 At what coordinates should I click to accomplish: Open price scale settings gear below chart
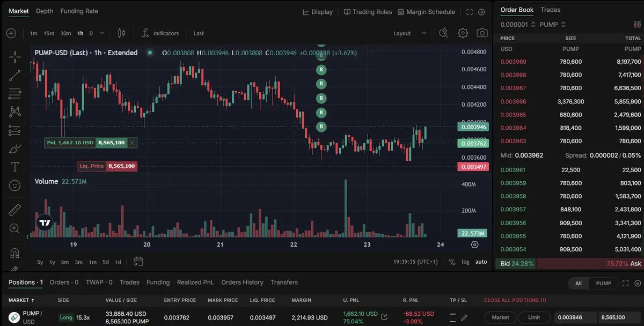pyautogui.click(x=474, y=244)
